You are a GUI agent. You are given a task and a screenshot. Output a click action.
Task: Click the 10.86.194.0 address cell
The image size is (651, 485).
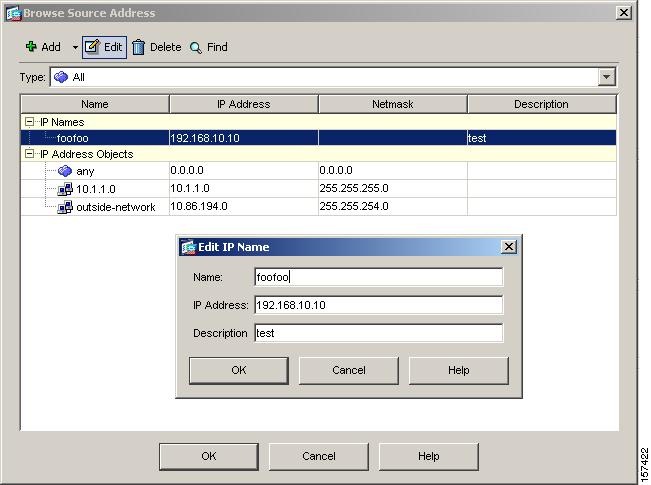click(x=244, y=206)
